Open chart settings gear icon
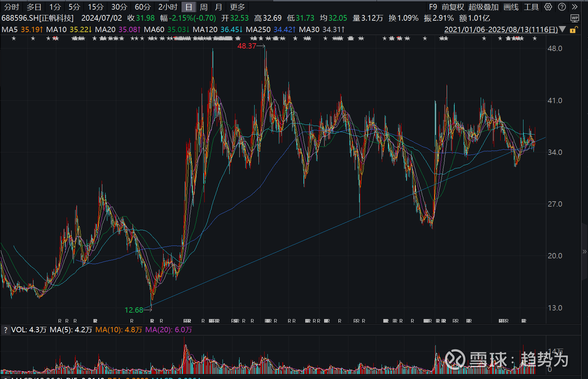This screenshot has height=379, width=588. pyautogui.click(x=548, y=7)
